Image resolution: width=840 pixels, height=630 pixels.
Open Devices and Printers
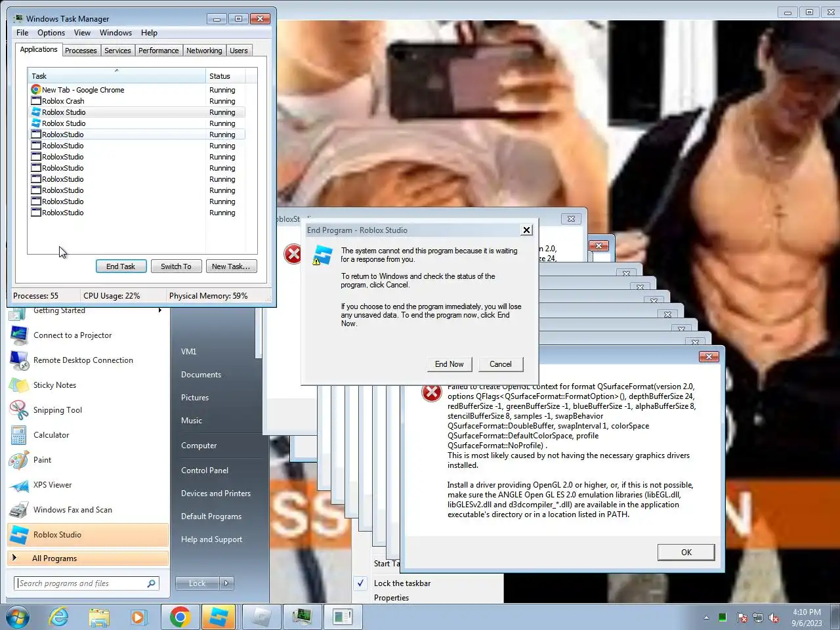tap(216, 493)
